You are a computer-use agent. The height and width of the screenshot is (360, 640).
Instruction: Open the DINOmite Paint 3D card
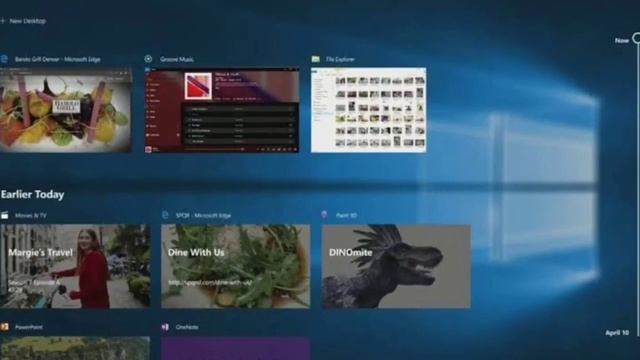pyautogui.click(x=396, y=266)
